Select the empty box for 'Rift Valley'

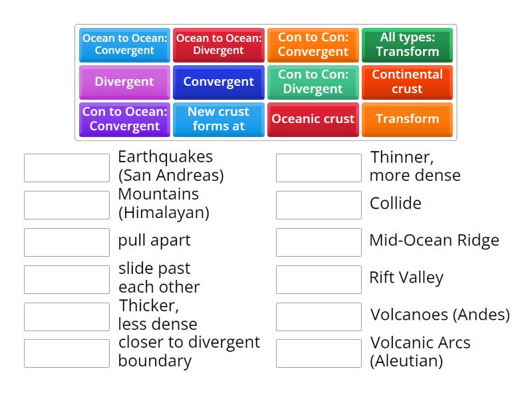[319, 279]
